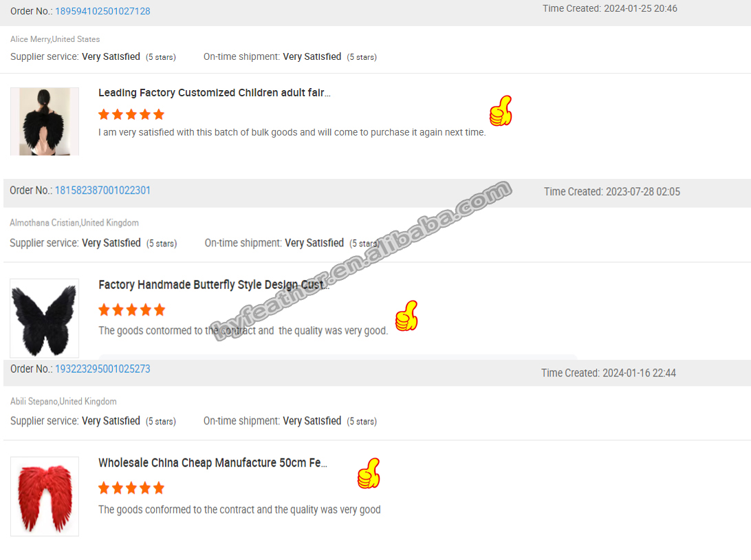Click thumbs-up icon beside red wings review
The width and height of the screenshot is (751, 560).
pyautogui.click(x=369, y=473)
